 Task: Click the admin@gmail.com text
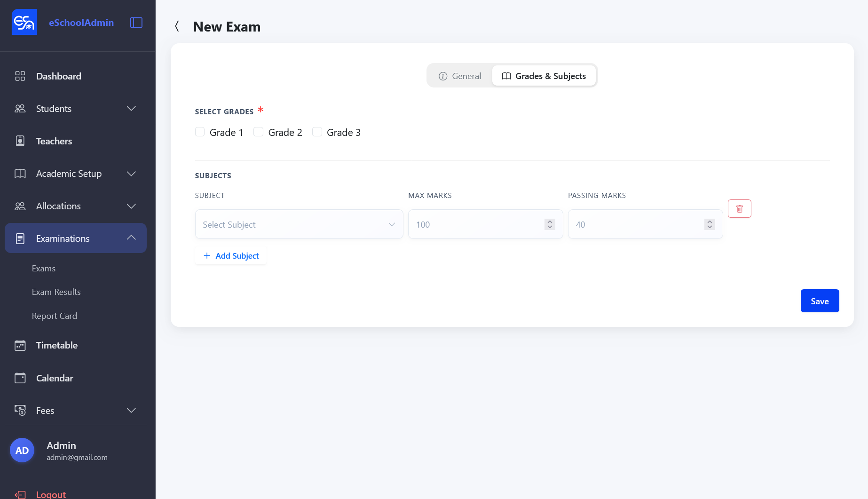point(77,458)
